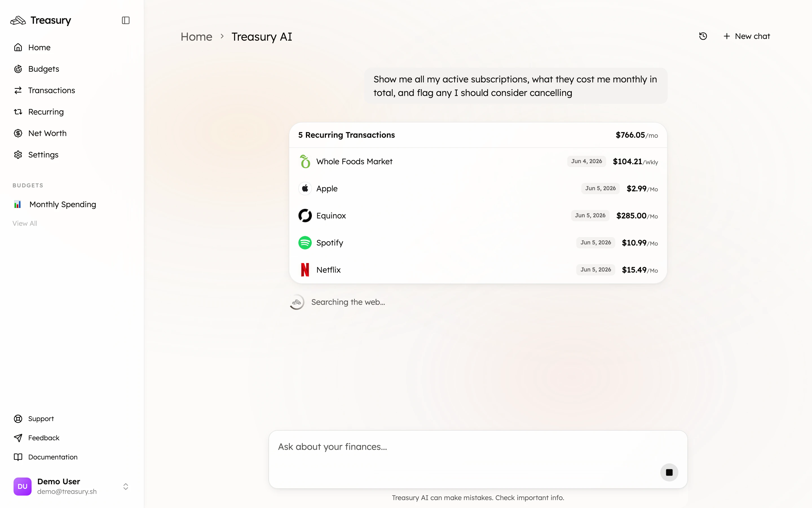The width and height of the screenshot is (812, 508).
Task: Click the Treasury AI breadcrumb title
Action: click(262, 37)
